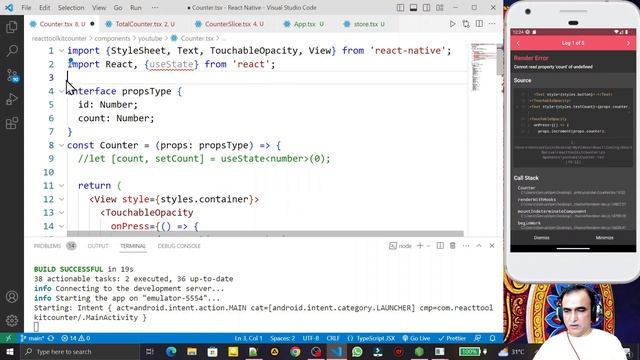640x360 pixels.
Task: Click breadcrumb item 'youtube'
Action: [150, 38]
